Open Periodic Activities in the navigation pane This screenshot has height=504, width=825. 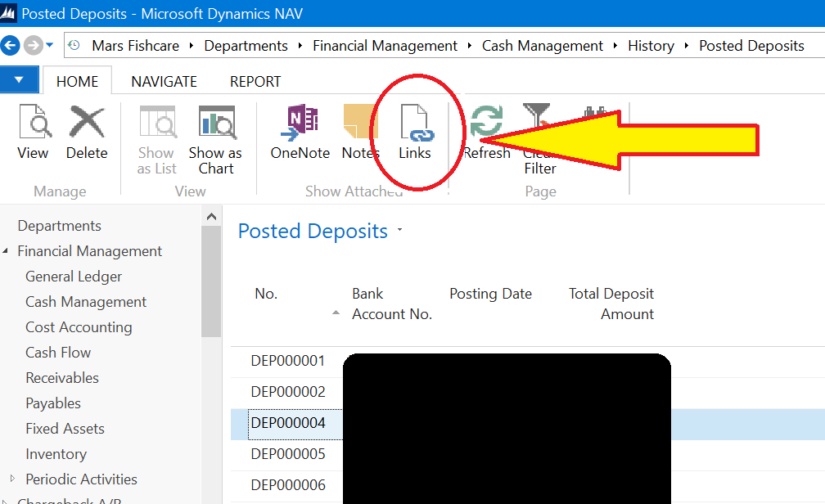[82, 479]
